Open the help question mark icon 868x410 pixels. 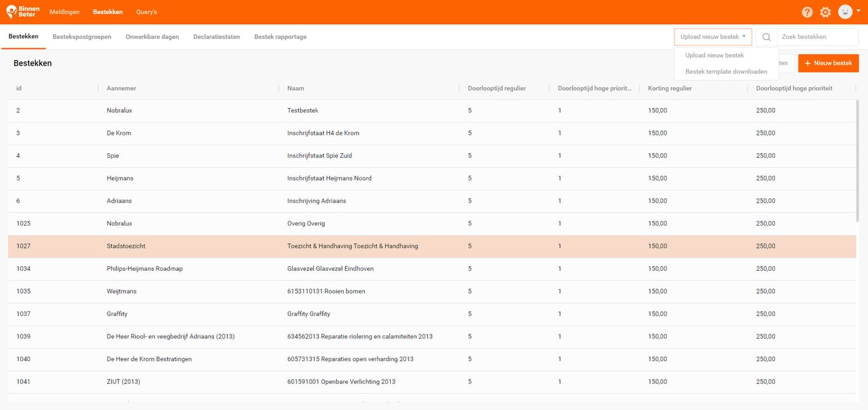pos(807,12)
